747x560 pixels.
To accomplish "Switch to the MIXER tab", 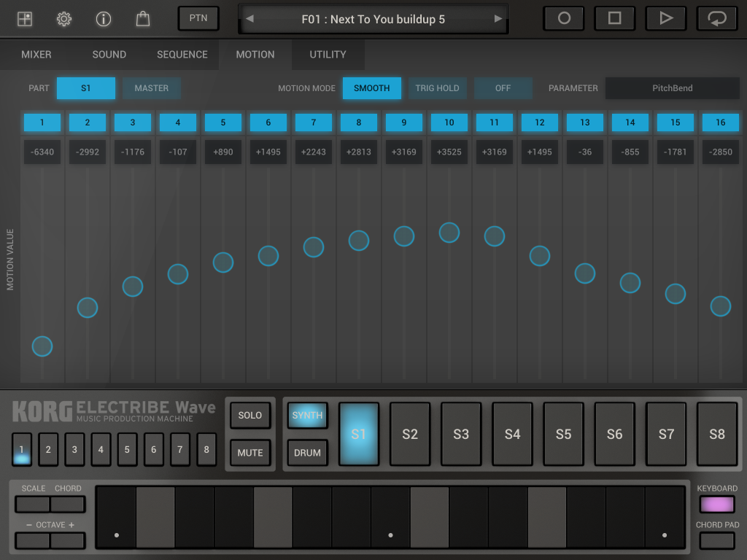I will tap(36, 55).
